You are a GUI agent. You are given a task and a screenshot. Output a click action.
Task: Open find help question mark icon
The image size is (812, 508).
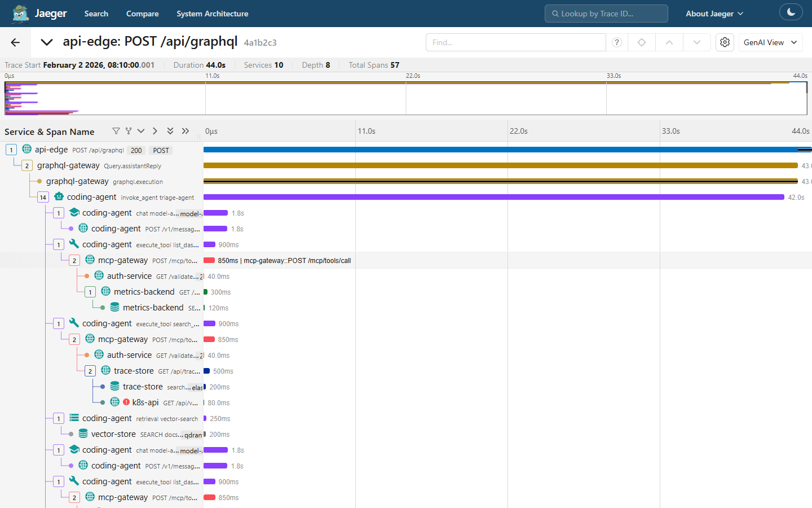pos(617,42)
